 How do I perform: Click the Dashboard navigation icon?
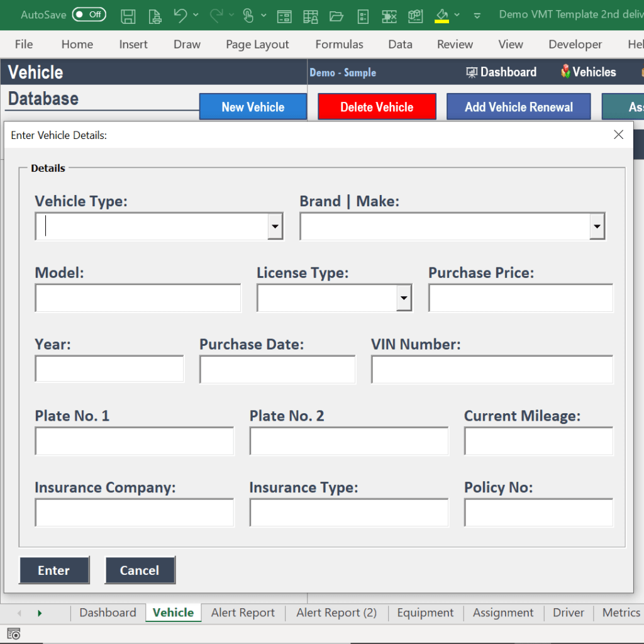[x=501, y=72]
